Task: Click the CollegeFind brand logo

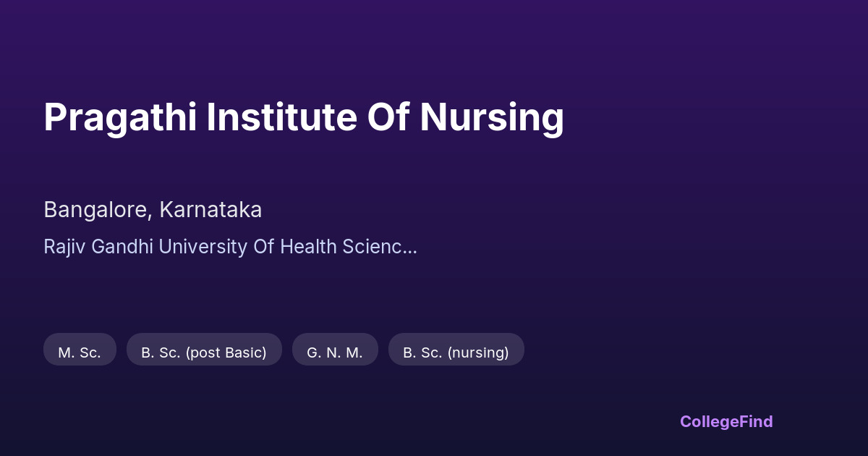Action: [726, 421]
